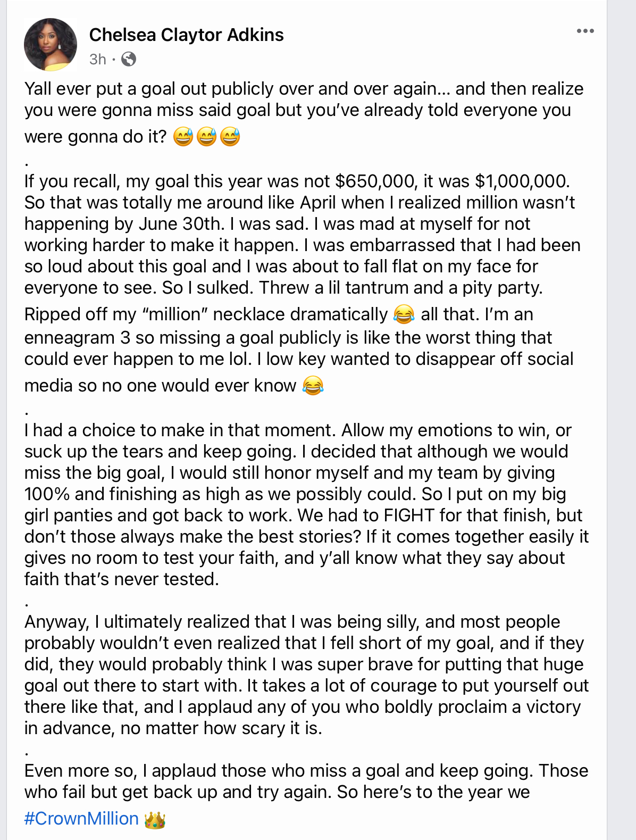Open the three-dot post options menu
The height and width of the screenshot is (840, 636).
click(x=585, y=31)
